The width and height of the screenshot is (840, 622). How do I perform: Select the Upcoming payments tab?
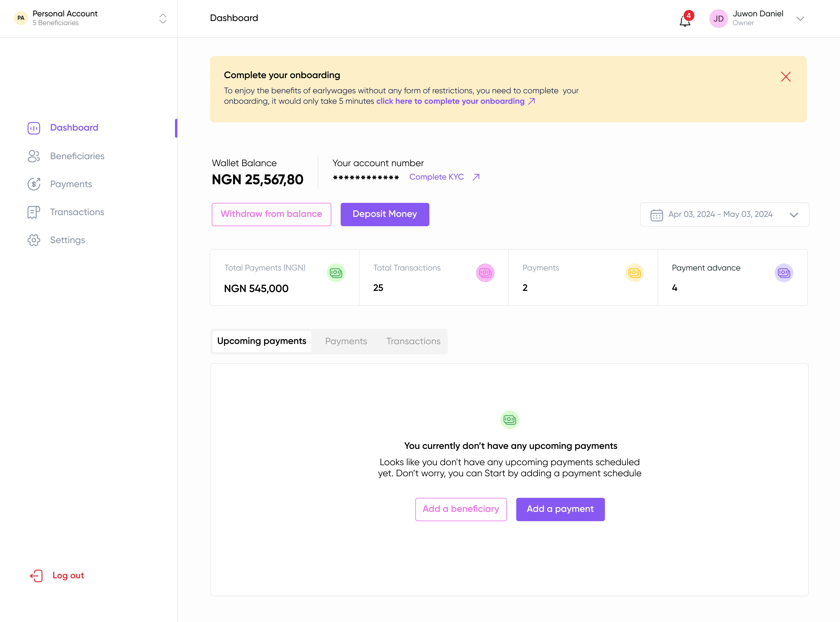[262, 341]
